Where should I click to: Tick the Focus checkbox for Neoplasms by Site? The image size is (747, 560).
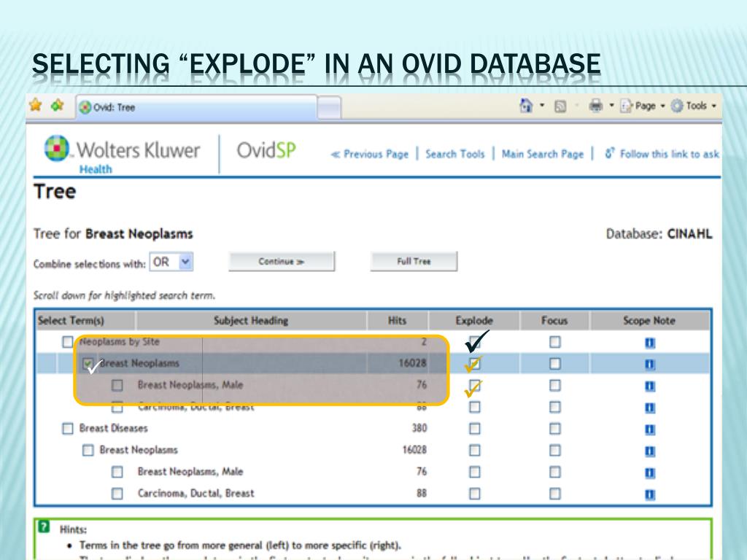(x=555, y=342)
